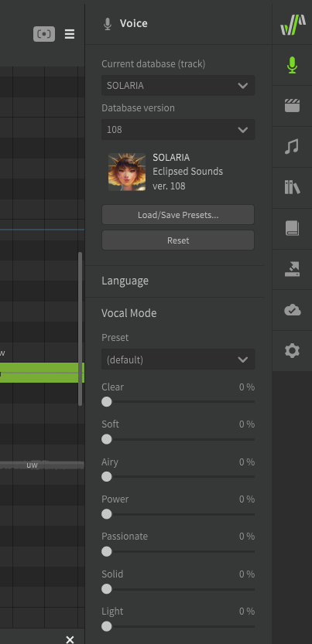Toggle the auto-focus bracket button
The width and height of the screenshot is (312, 644).
pos(44,34)
